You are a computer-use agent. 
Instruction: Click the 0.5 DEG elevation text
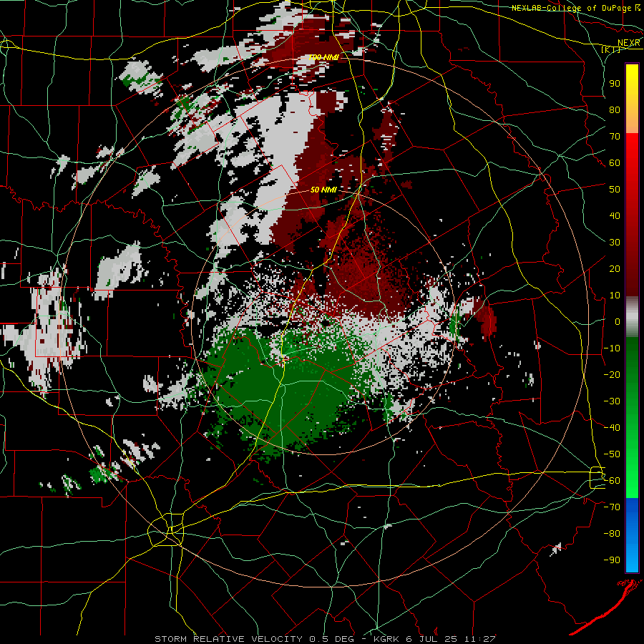(331, 639)
